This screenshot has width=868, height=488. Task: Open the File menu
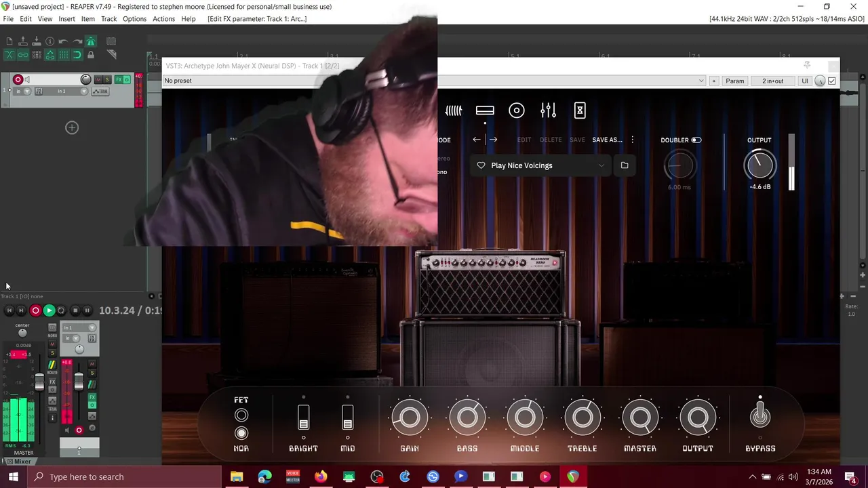8,19
